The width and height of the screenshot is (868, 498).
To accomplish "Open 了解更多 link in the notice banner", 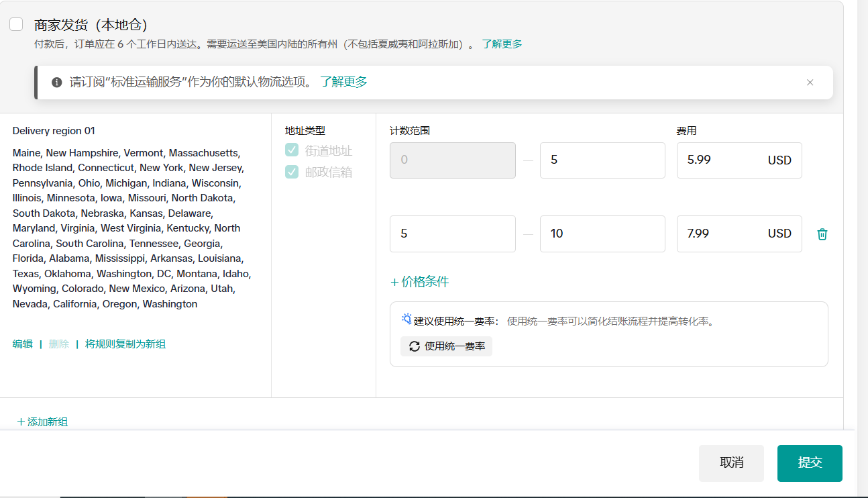I will pyautogui.click(x=343, y=82).
